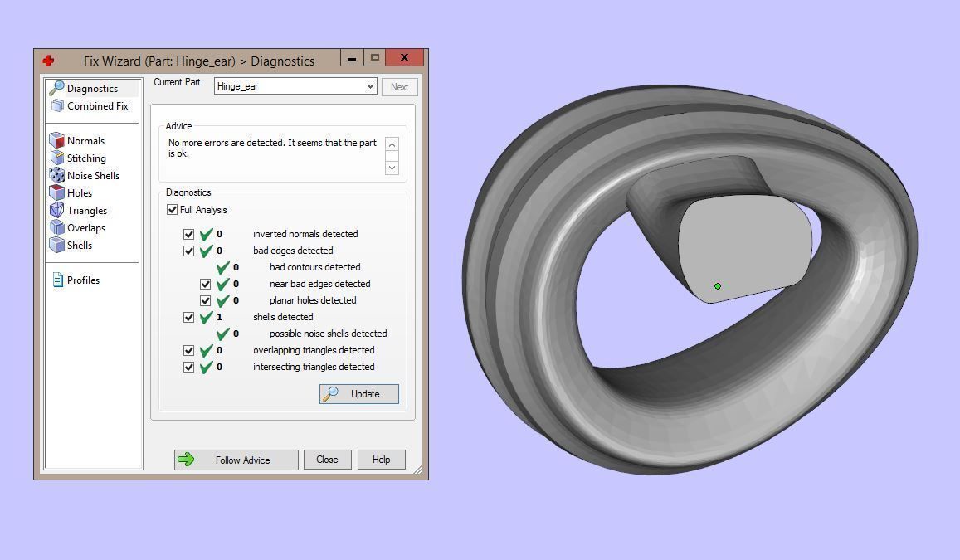Click the Update button
This screenshot has height=560, width=960.
(359, 394)
